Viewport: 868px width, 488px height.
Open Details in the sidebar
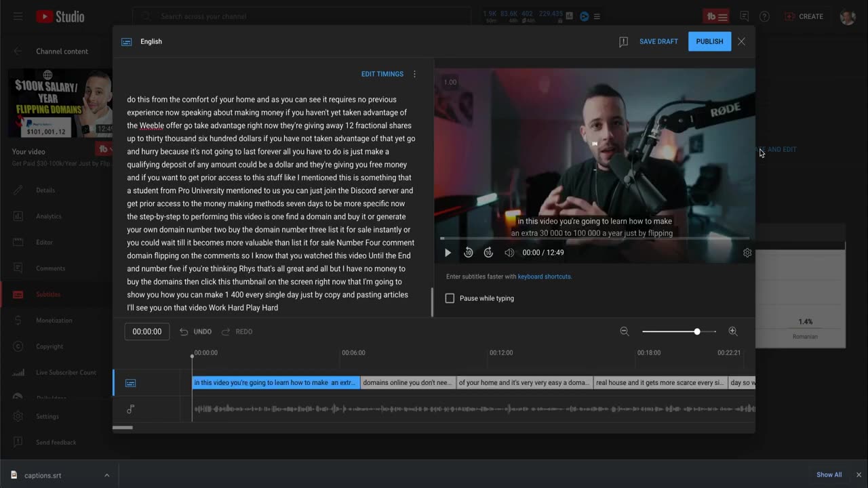click(45, 190)
